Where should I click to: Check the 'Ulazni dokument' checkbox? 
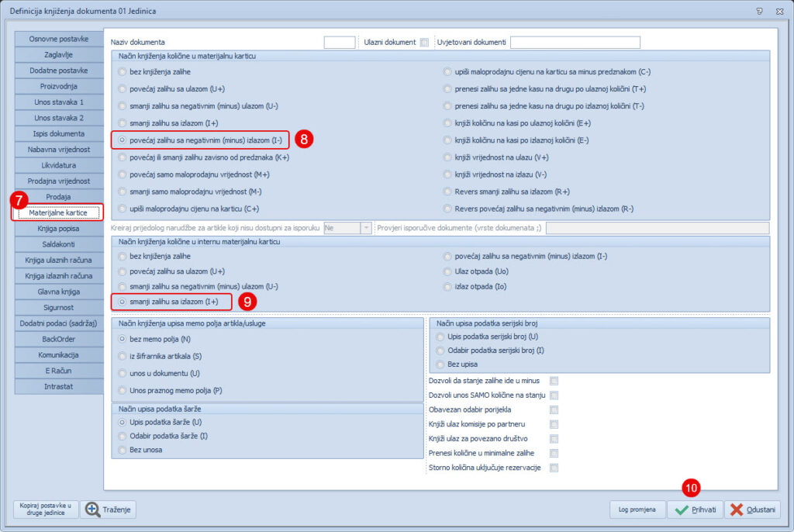424,43
